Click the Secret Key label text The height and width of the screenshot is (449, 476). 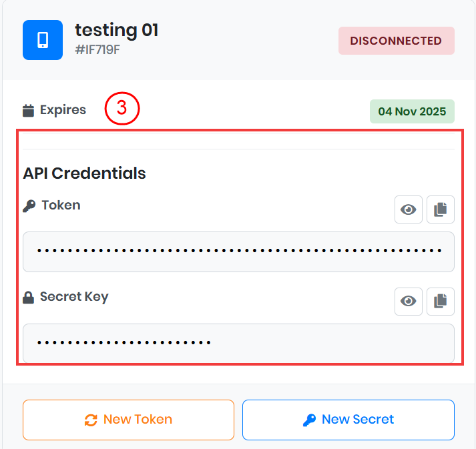click(x=73, y=297)
